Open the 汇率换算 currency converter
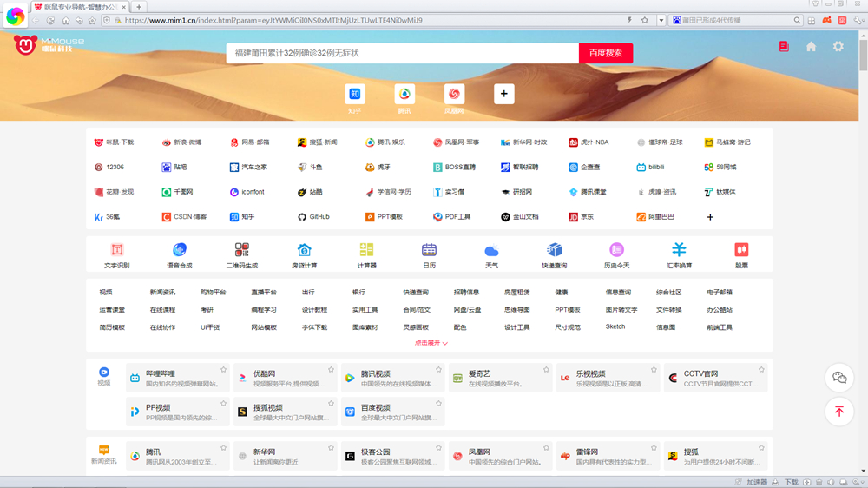868x488 pixels. coord(680,255)
